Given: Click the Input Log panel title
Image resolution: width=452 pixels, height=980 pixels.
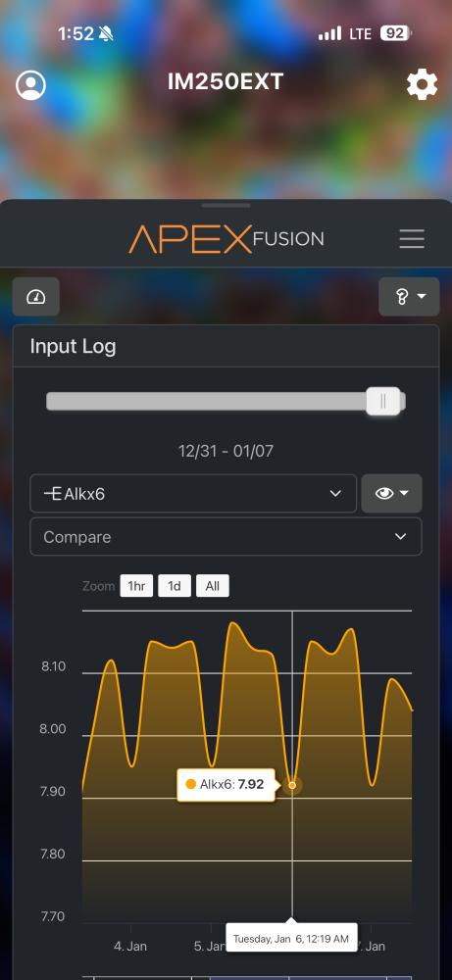Looking at the screenshot, I should 74,346.
